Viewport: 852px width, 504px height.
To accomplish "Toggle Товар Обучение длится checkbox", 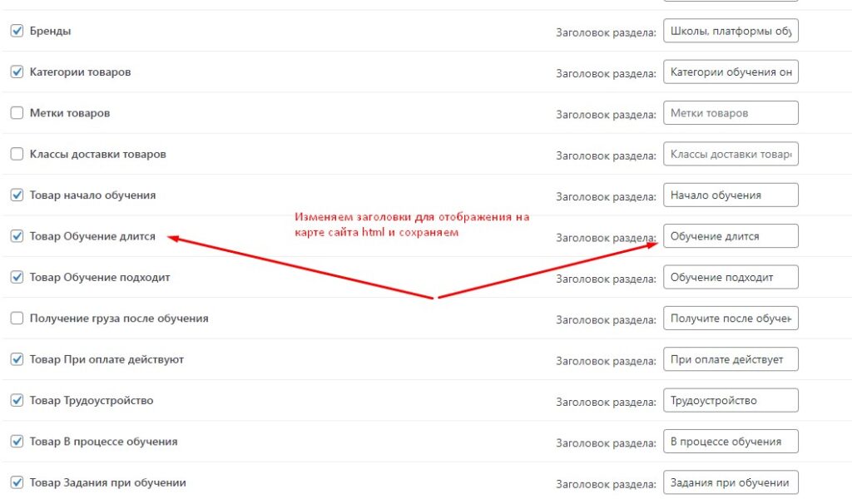I will [17, 236].
